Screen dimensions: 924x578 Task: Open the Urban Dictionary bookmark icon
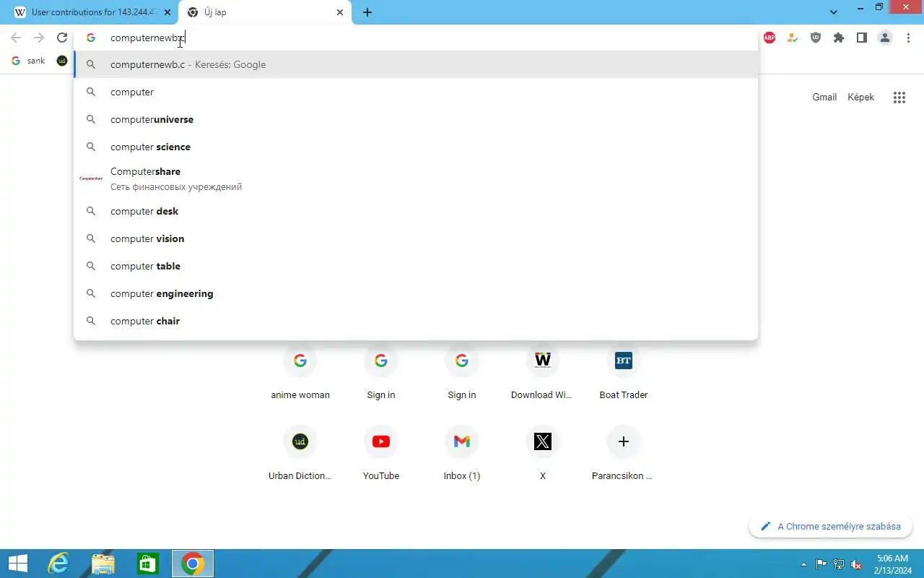[x=62, y=61]
